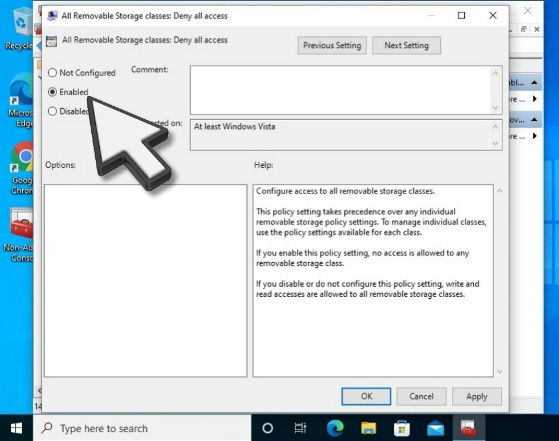Expand first More submenu arrow in background window
The image size is (559, 441).
(x=534, y=99)
